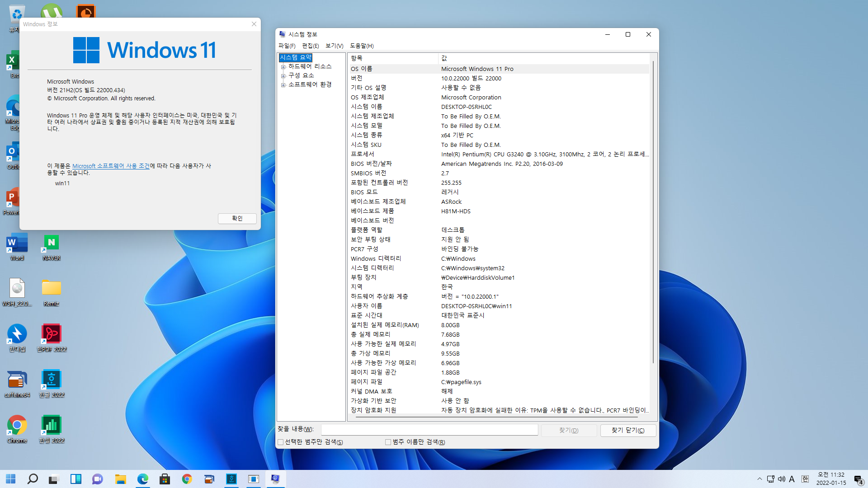Open the Widgets taskbar icon
This screenshot has height=488, width=868.
pos(76,479)
